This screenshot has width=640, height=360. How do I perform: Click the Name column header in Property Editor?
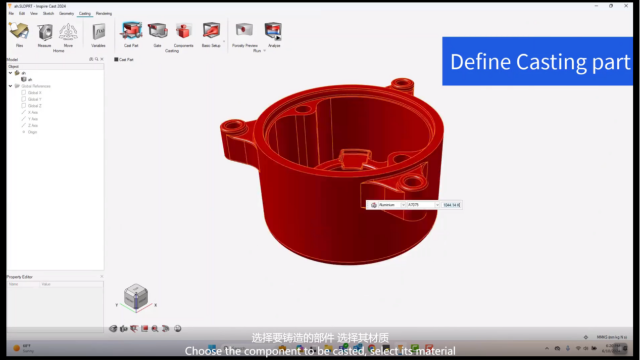tap(23, 284)
